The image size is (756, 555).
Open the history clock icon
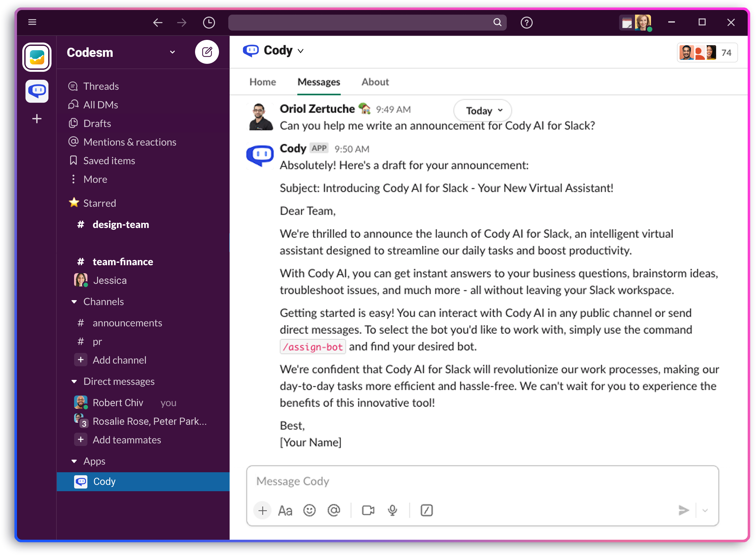(209, 23)
